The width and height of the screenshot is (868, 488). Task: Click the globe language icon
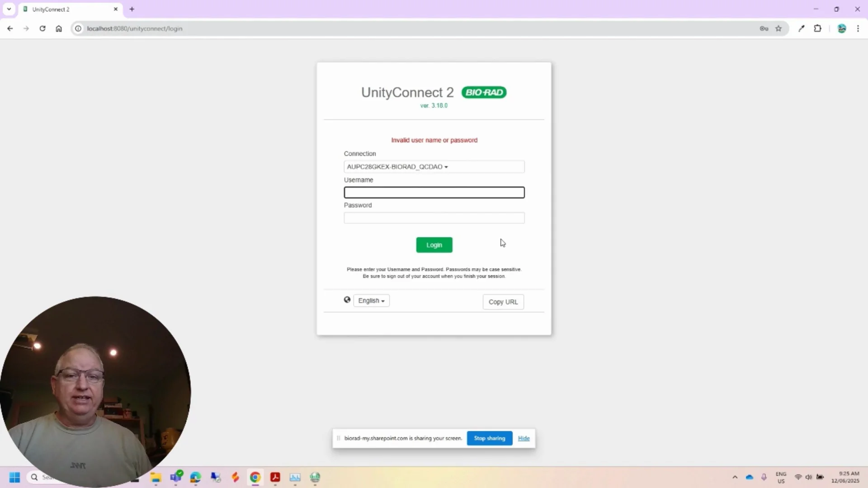point(347,300)
